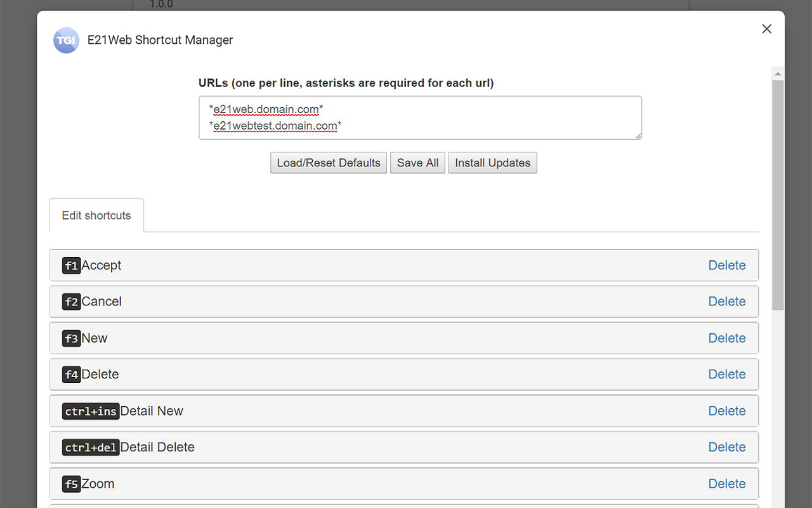Delete the New shortcut

[727, 338]
